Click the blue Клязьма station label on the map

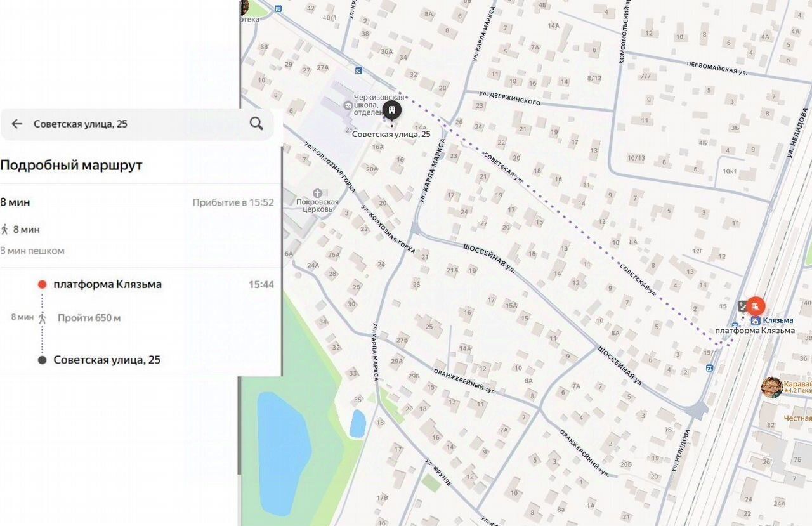[x=778, y=320]
